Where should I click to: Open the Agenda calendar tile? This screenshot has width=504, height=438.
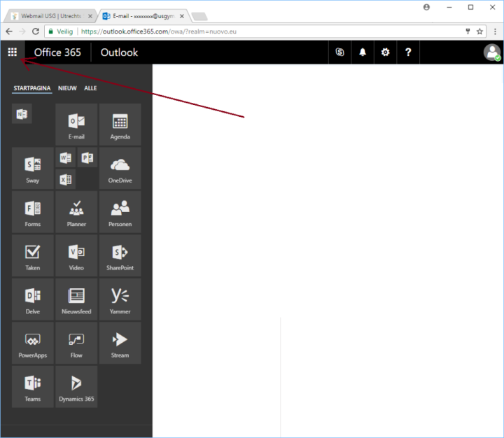pos(120,125)
